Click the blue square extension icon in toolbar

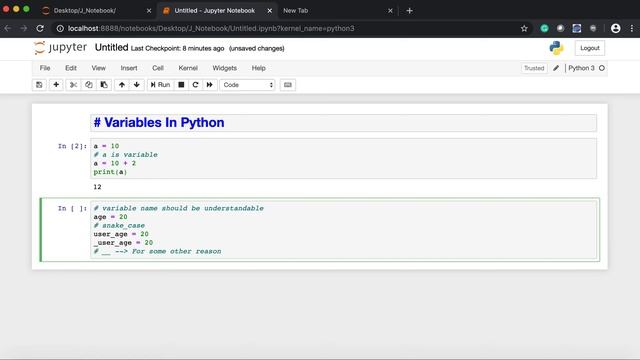point(576,28)
